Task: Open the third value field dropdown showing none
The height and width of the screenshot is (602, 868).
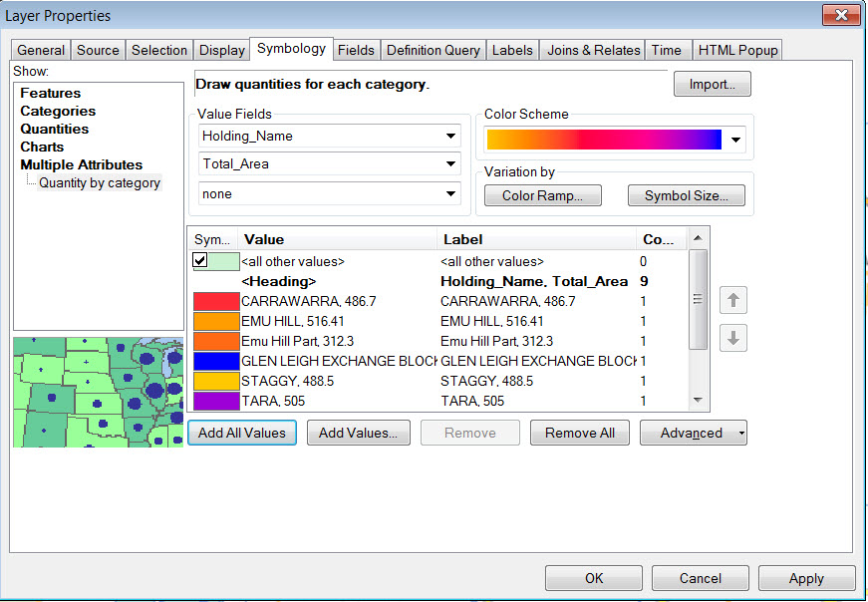Action: (451, 193)
